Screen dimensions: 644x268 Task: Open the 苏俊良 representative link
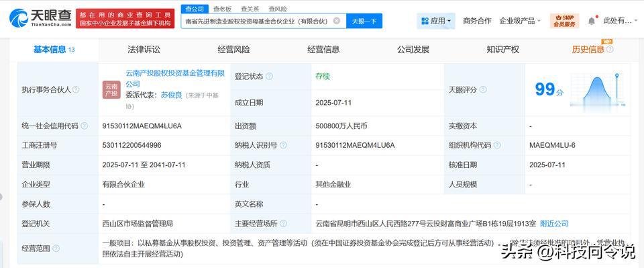click(171, 95)
